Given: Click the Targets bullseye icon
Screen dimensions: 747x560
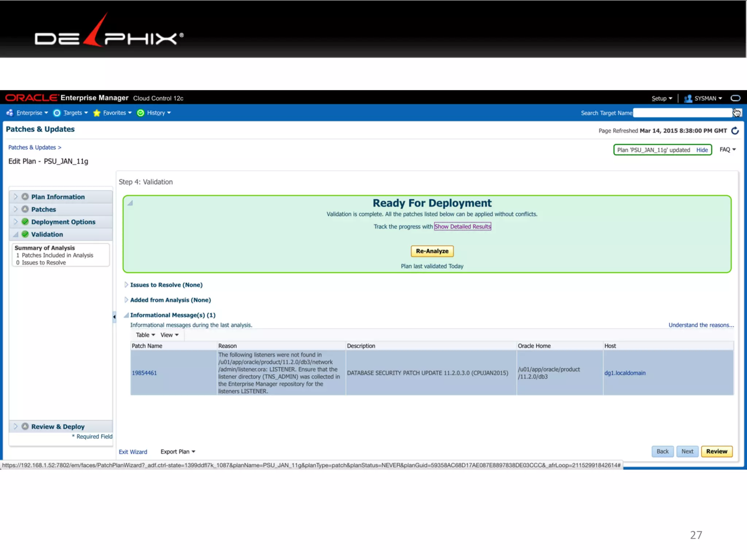Looking at the screenshot, I should click(57, 113).
